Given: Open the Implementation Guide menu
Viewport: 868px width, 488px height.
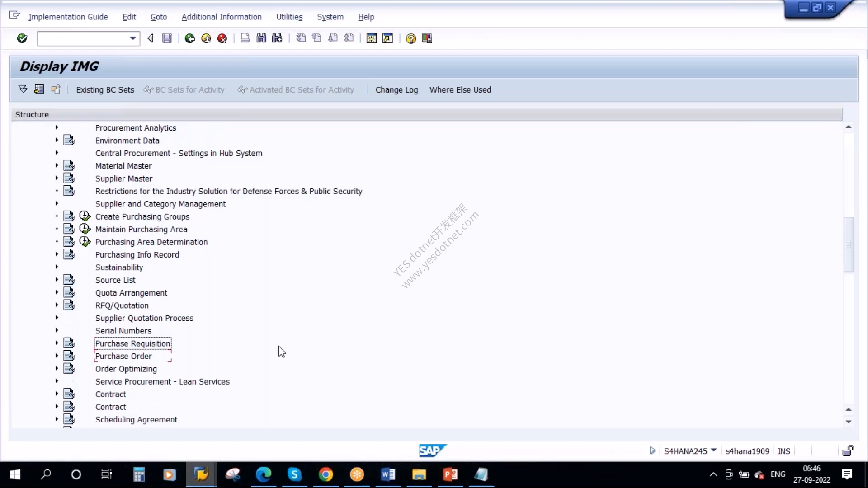Looking at the screenshot, I should tap(68, 17).
